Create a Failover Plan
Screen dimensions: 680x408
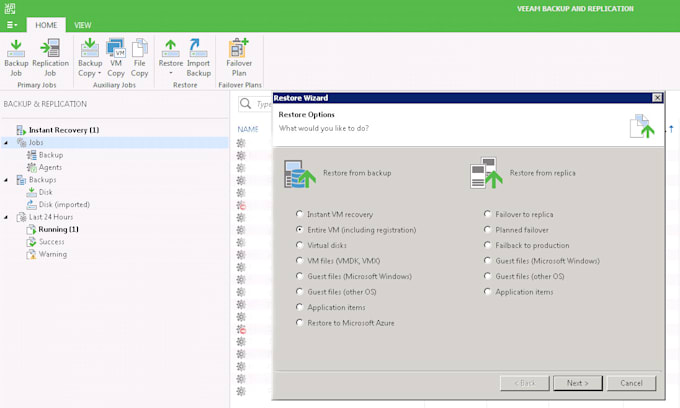pyautogui.click(x=239, y=58)
